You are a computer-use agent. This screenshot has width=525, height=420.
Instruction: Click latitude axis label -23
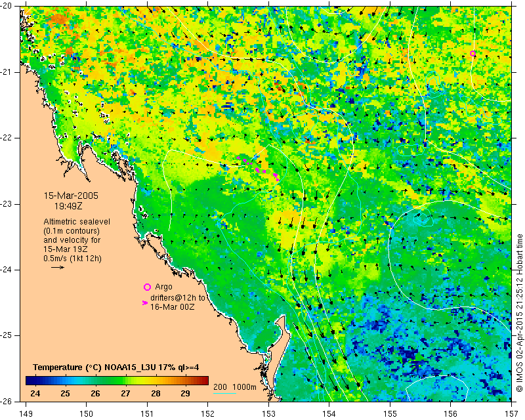[x=7, y=204]
